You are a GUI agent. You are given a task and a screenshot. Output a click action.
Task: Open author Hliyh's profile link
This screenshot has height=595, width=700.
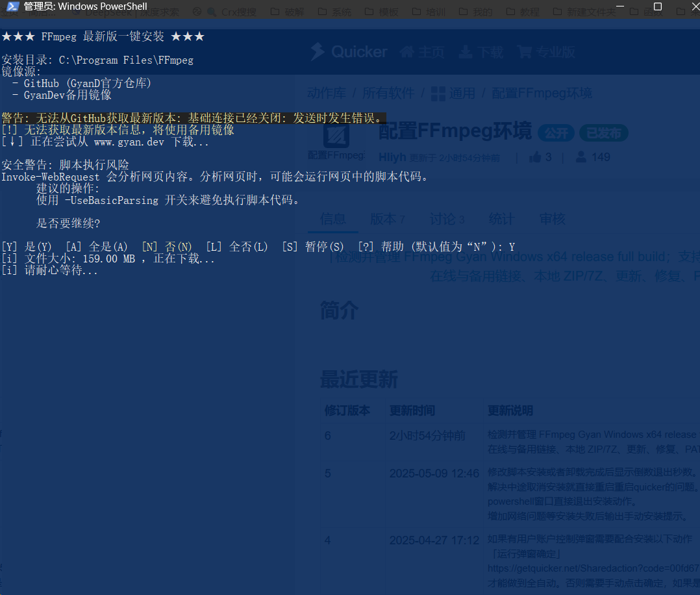click(392, 157)
